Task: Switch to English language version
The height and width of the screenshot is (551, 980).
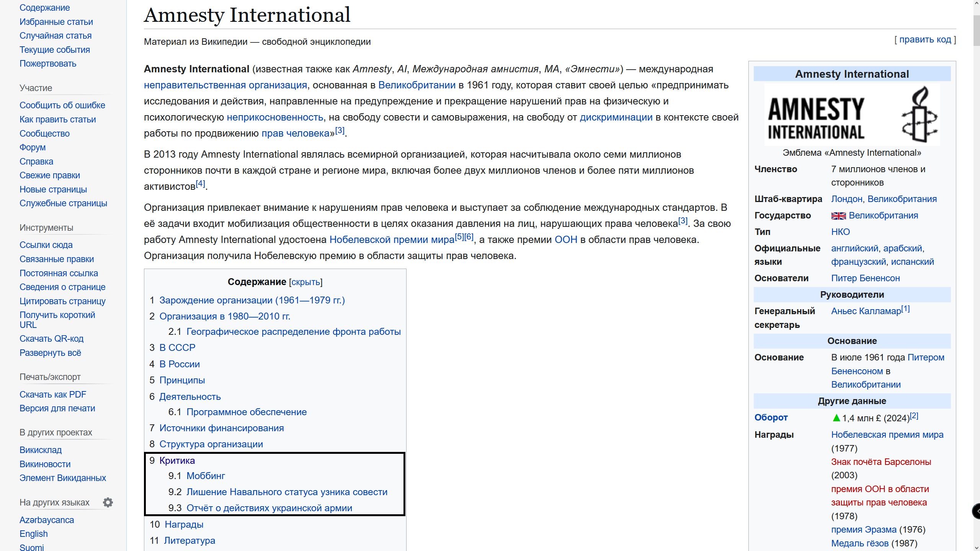Action: pyautogui.click(x=34, y=534)
